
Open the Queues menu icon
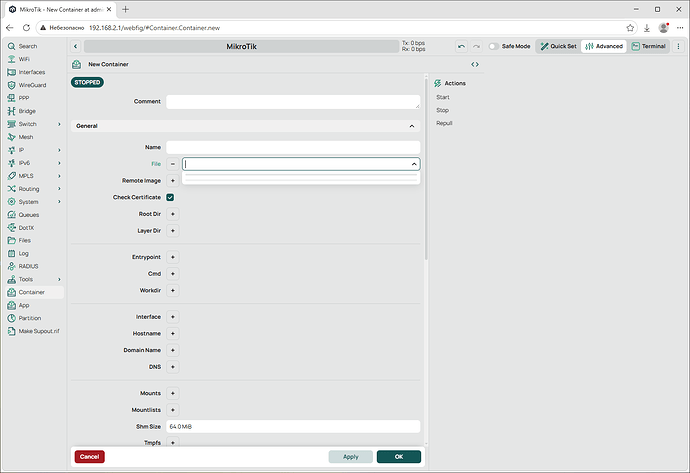(x=11, y=215)
